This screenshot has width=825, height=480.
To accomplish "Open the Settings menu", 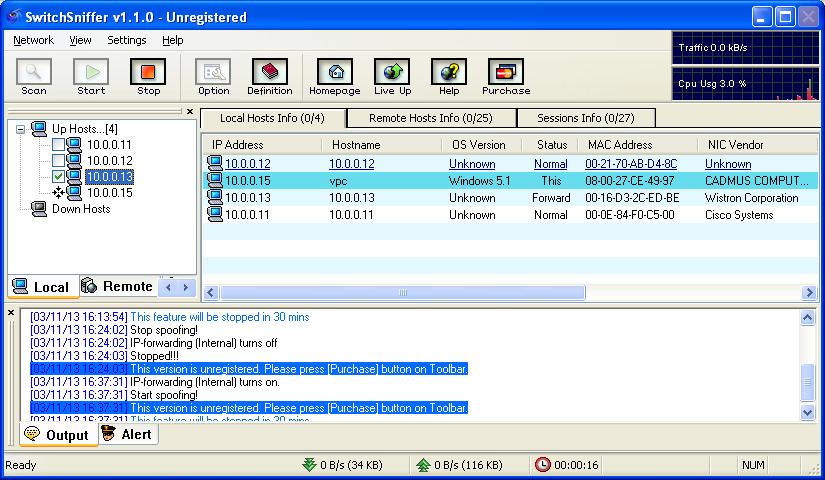I will click(x=127, y=40).
